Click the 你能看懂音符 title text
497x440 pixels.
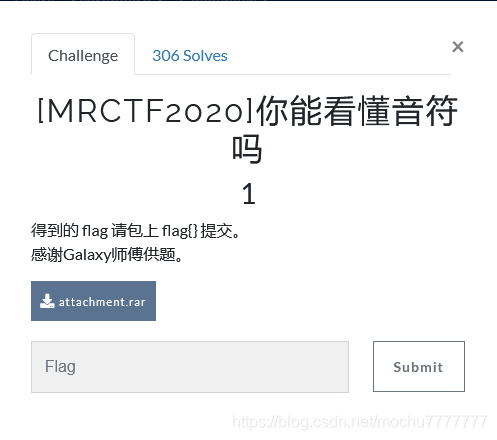(356, 110)
